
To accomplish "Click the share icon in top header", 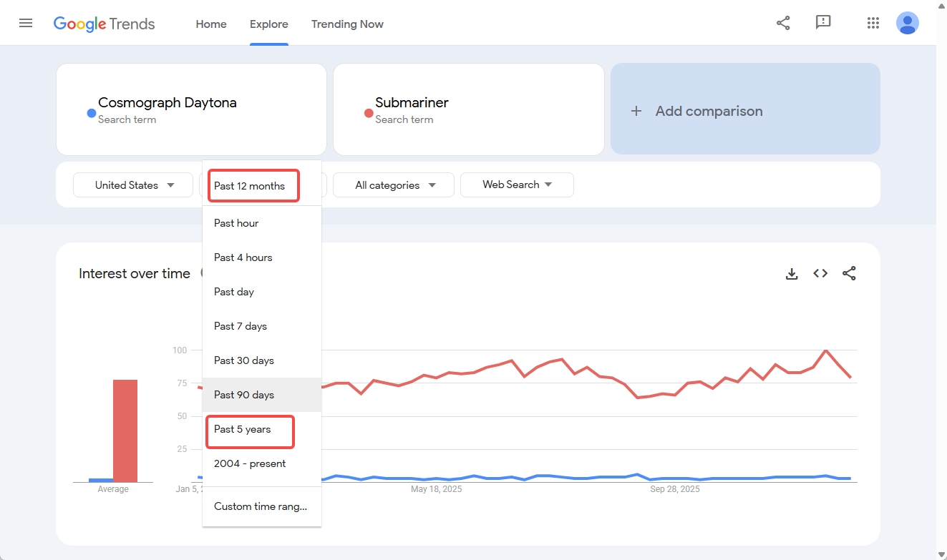I will [783, 23].
